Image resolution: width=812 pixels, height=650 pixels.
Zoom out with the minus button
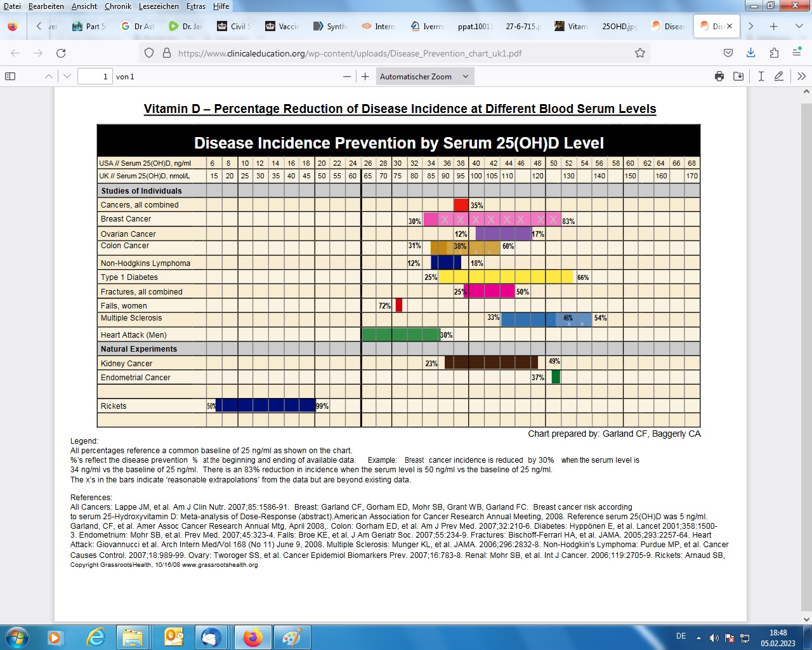347,76
